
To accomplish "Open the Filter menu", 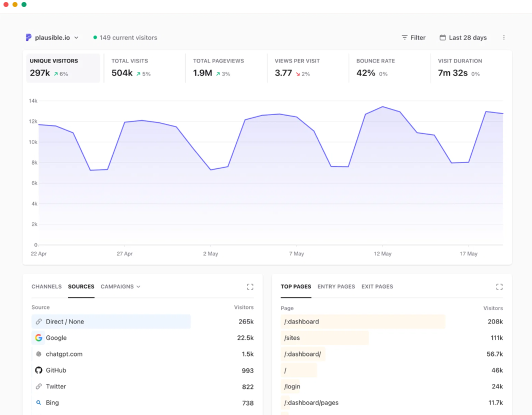I will pyautogui.click(x=413, y=37).
